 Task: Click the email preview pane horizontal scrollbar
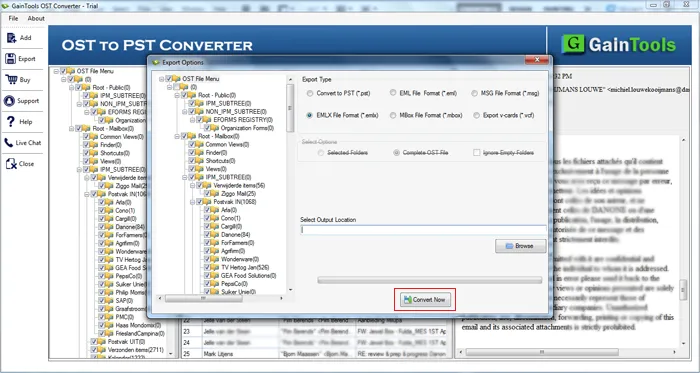pyautogui.click(x=568, y=352)
